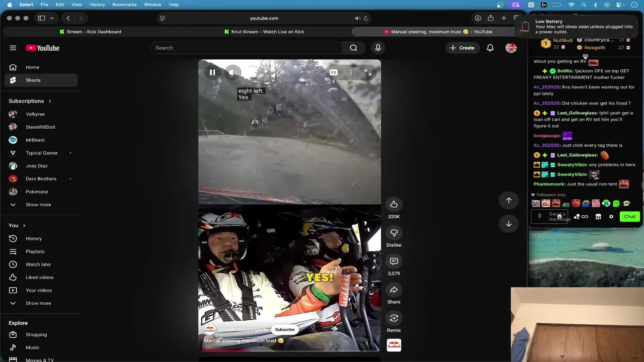This screenshot has width=644, height=362.
Task: Click the YouTube search magnifier button
Action: tap(353, 48)
